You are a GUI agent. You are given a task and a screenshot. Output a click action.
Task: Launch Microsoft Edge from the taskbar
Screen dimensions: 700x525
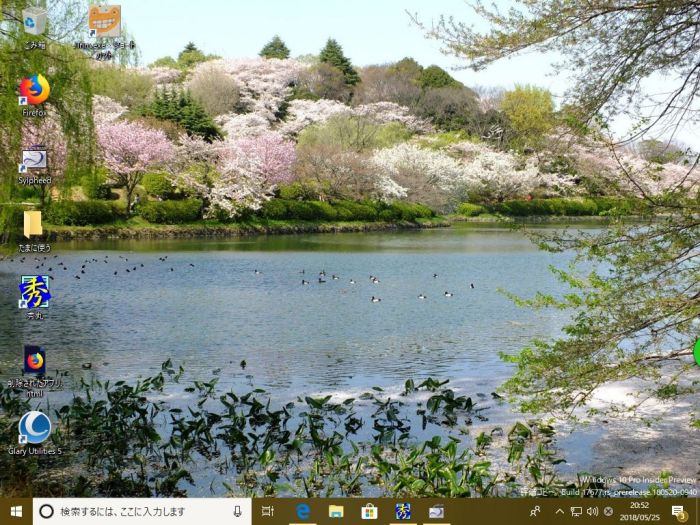coord(302,511)
